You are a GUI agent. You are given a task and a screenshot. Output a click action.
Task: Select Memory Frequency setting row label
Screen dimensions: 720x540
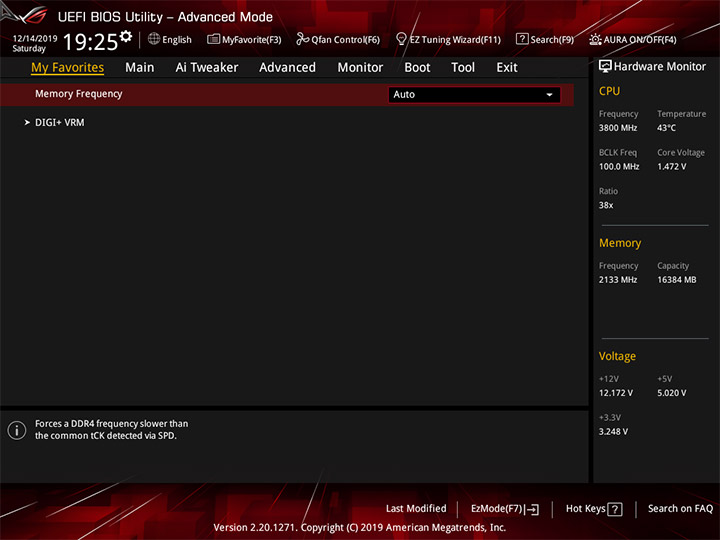tap(79, 94)
